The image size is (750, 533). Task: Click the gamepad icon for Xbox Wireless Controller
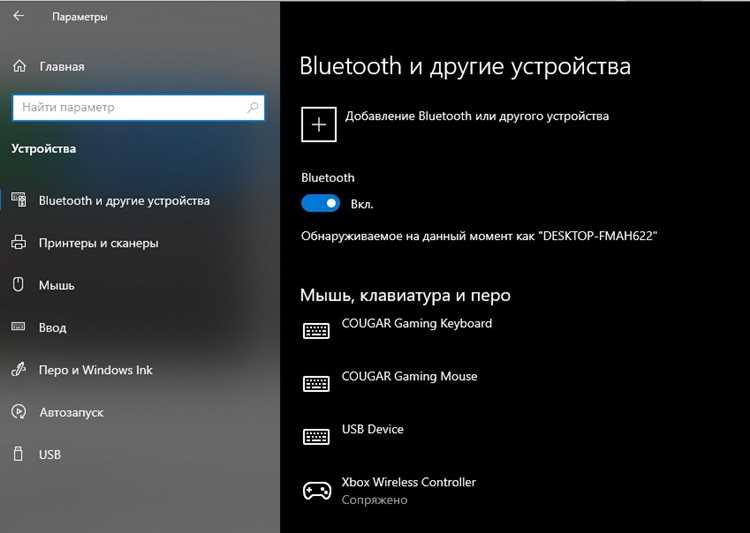pos(317,490)
